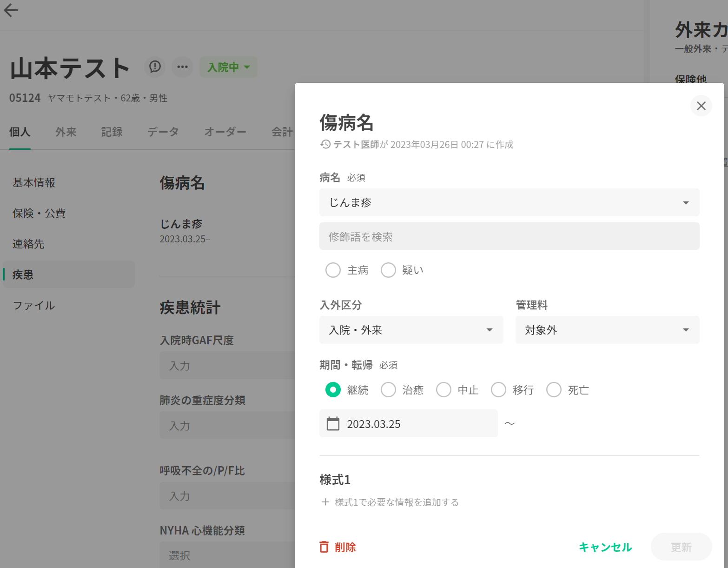Click the 2023.03.25– date under じんま疹
Screen dimensions: 728x568
[x=185, y=239]
